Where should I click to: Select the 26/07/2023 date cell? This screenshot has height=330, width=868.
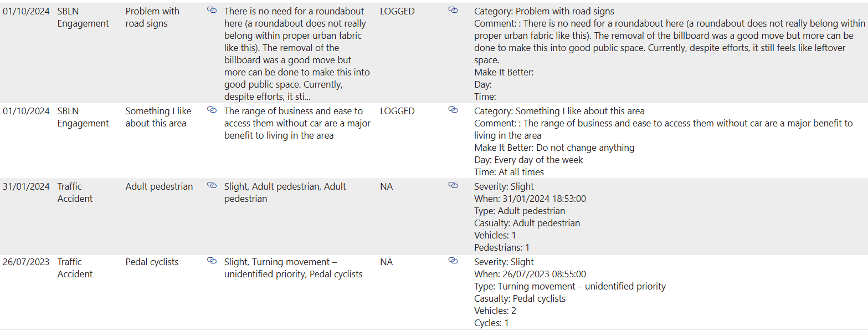click(x=26, y=262)
